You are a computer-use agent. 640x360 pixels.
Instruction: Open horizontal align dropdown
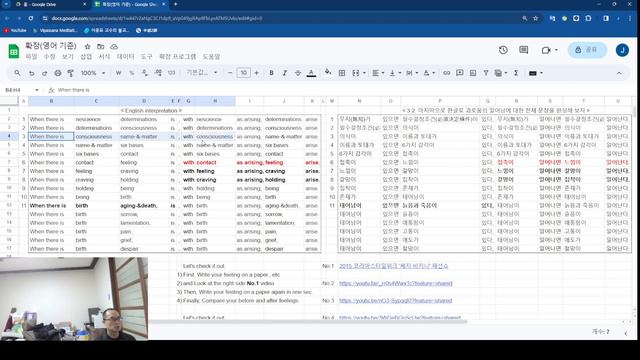378,73
